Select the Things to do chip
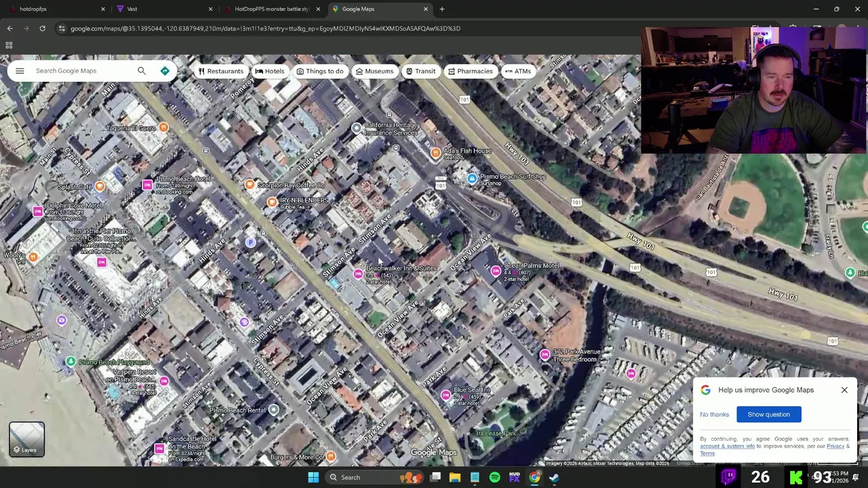Image resolution: width=868 pixels, height=488 pixels. click(x=319, y=71)
